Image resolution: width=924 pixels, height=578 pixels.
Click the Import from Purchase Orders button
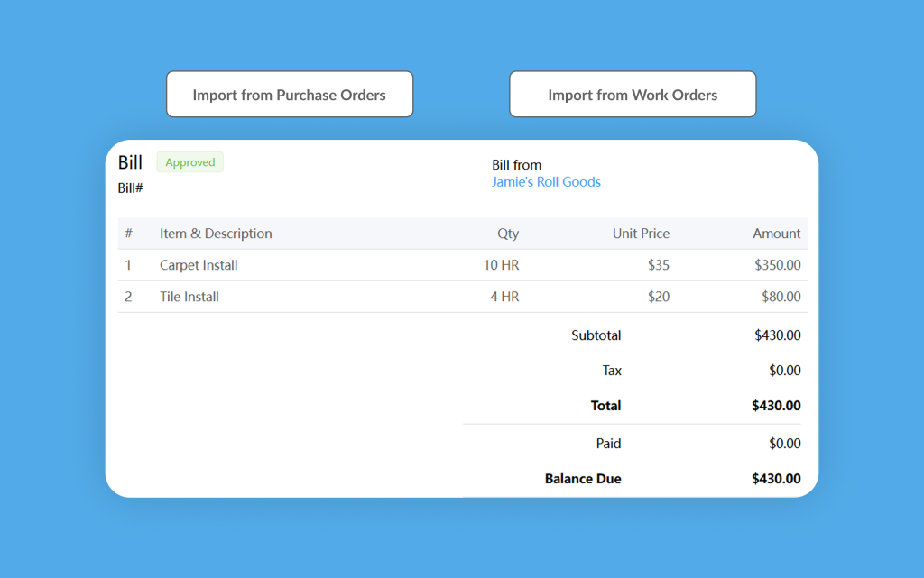pyautogui.click(x=289, y=95)
